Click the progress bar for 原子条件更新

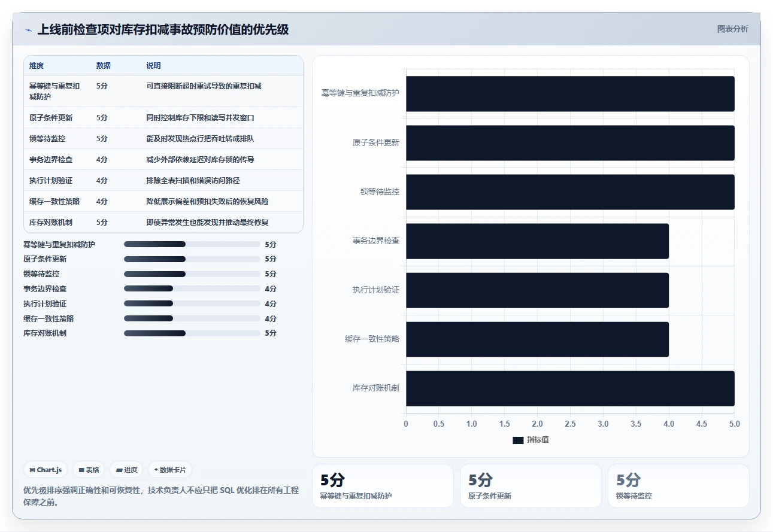coord(192,259)
